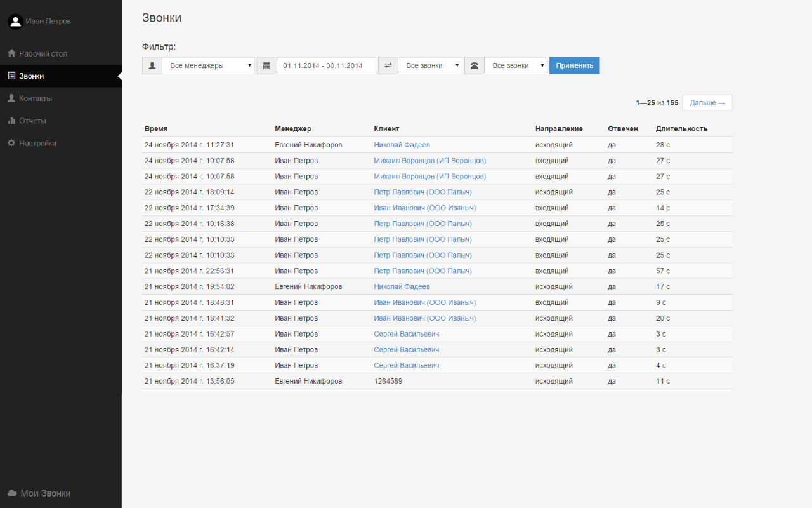Open Николай Фадеев link in the 19:54:02 row
This screenshot has height=508, width=812.
click(x=402, y=286)
